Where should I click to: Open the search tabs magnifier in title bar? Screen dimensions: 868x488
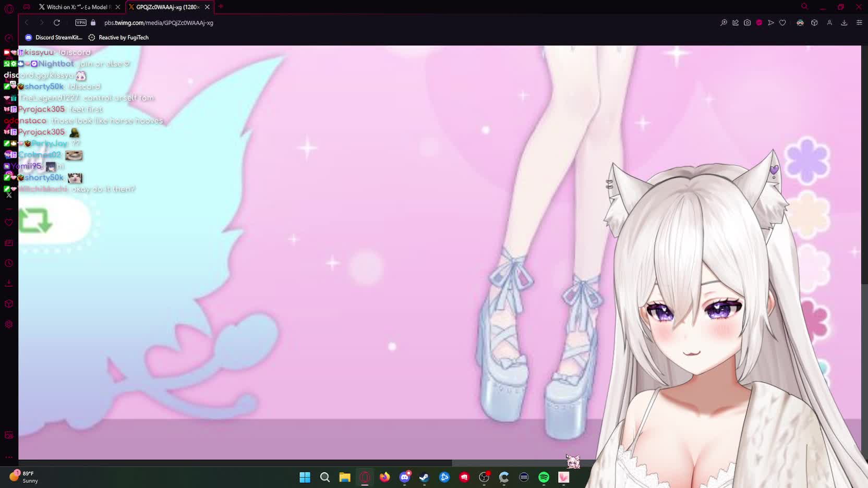804,7
